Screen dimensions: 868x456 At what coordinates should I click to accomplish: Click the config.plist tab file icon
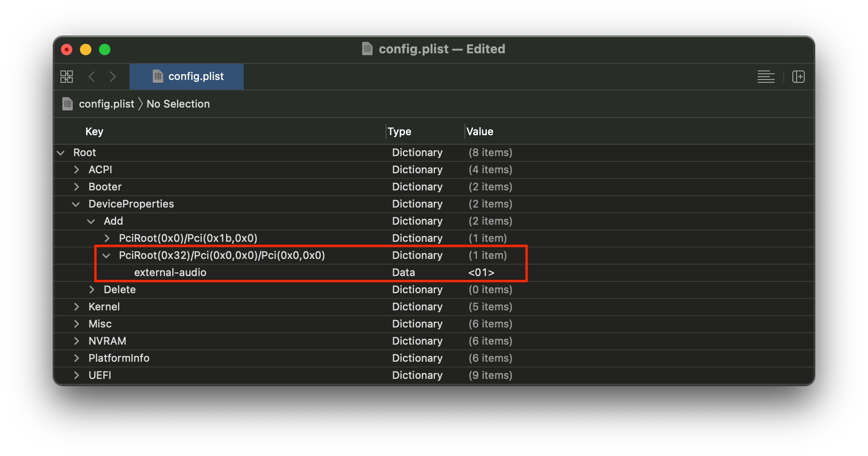[158, 76]
